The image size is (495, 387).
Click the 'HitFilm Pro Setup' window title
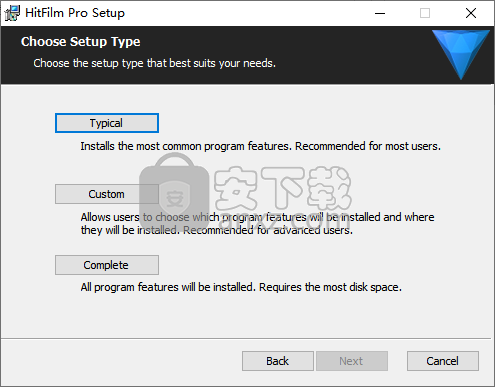coord(75,13)
